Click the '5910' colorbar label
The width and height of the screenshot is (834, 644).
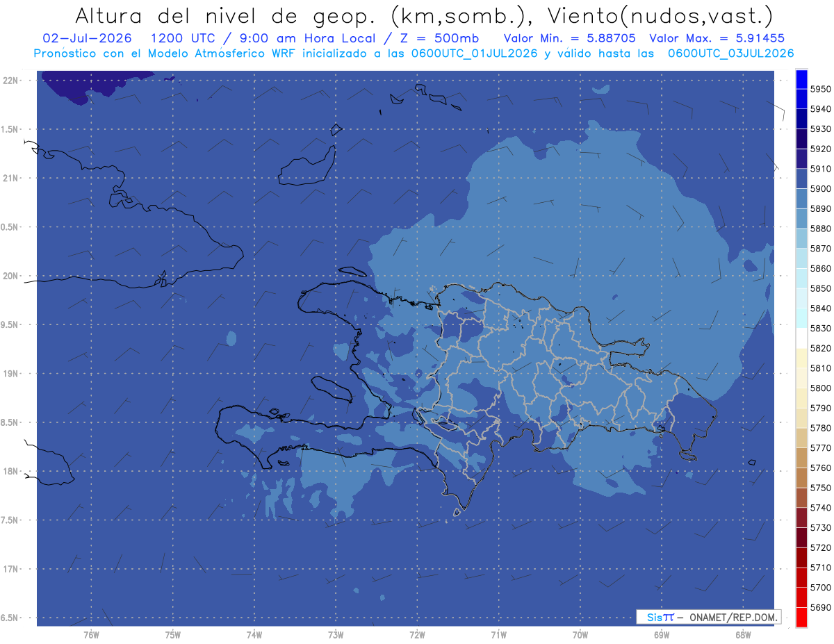click(x=821, y=169)
